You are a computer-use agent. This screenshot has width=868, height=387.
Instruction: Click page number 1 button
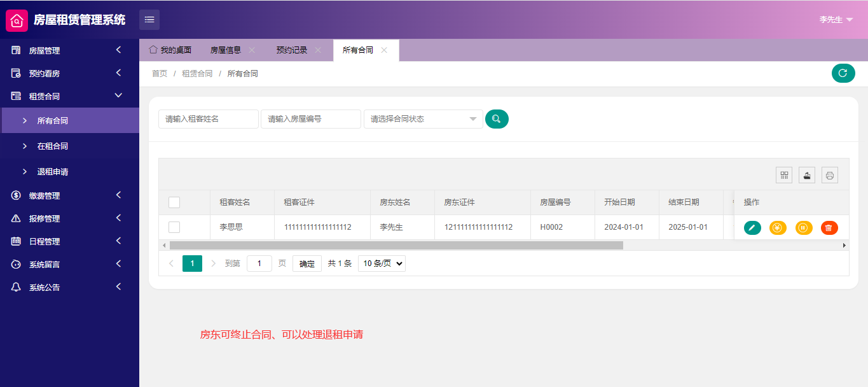(192, 264)
